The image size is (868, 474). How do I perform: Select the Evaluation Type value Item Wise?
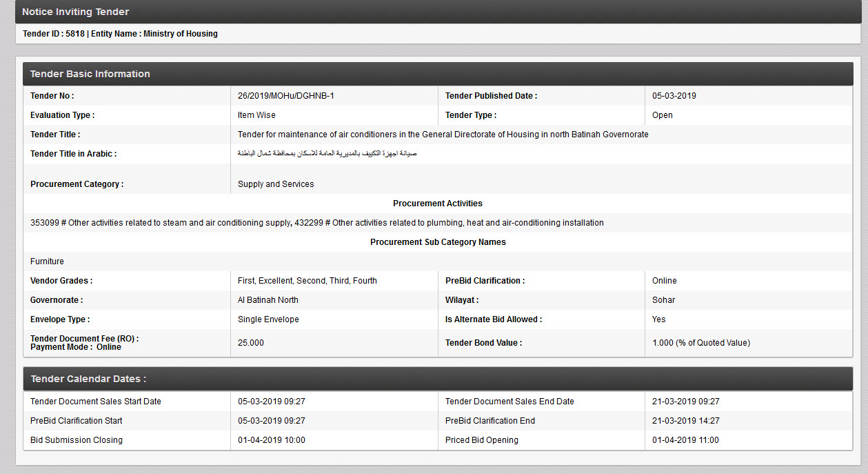click(256, 115)
